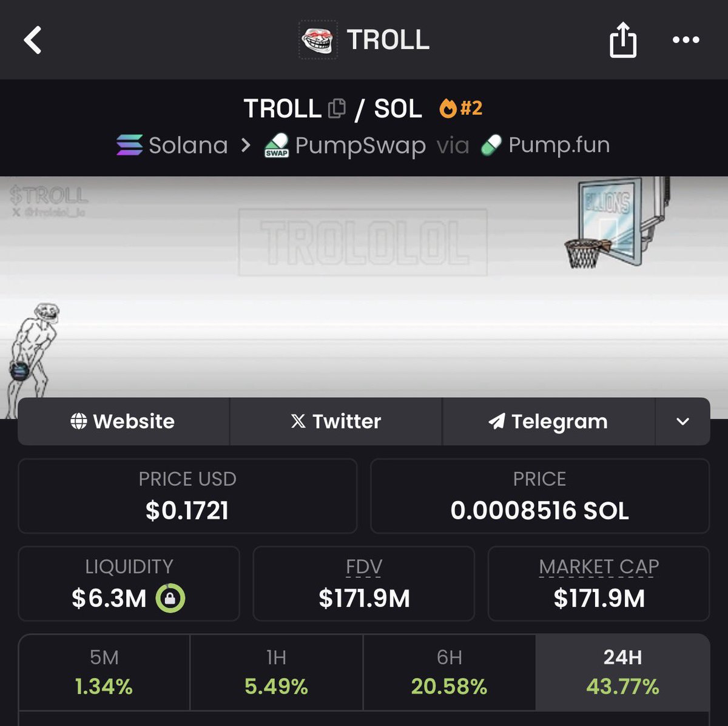Open the share sheet icon

[622, 40]
